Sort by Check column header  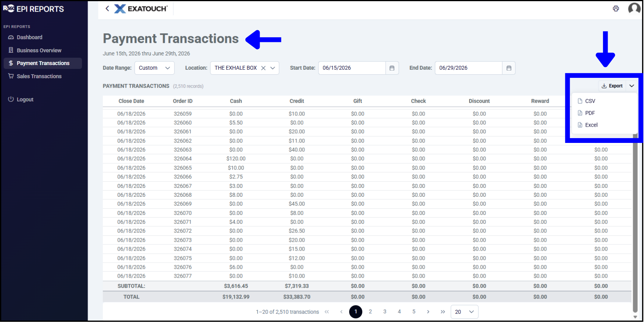(x=418, y=101)
